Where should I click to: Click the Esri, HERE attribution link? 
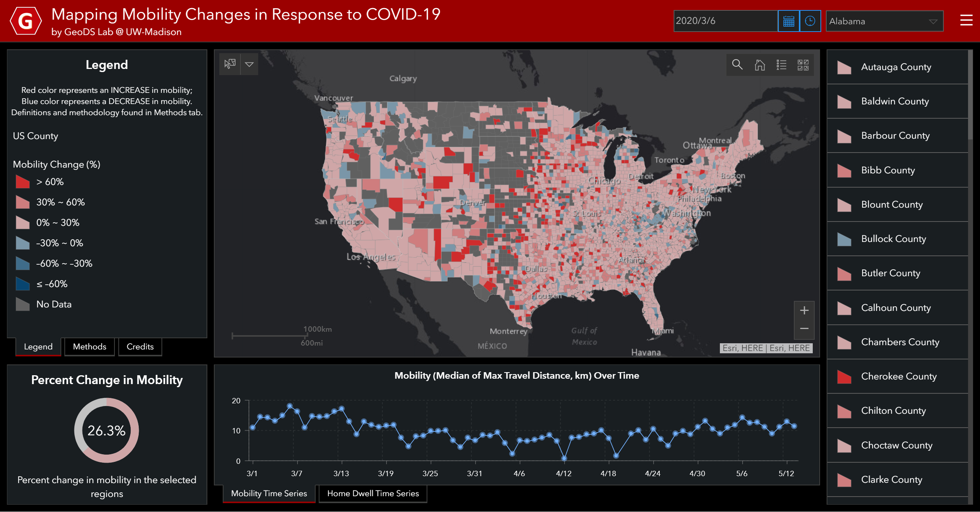click(x=766, y=348)
